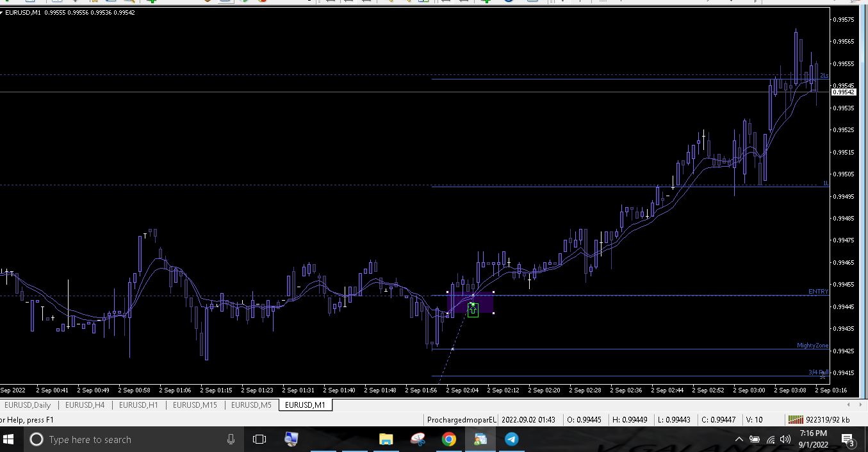The height and width of the screenshot is (452, 868).
Task: Open connection status 922319/92 kb indicator
Action: (x=819, y=420)
